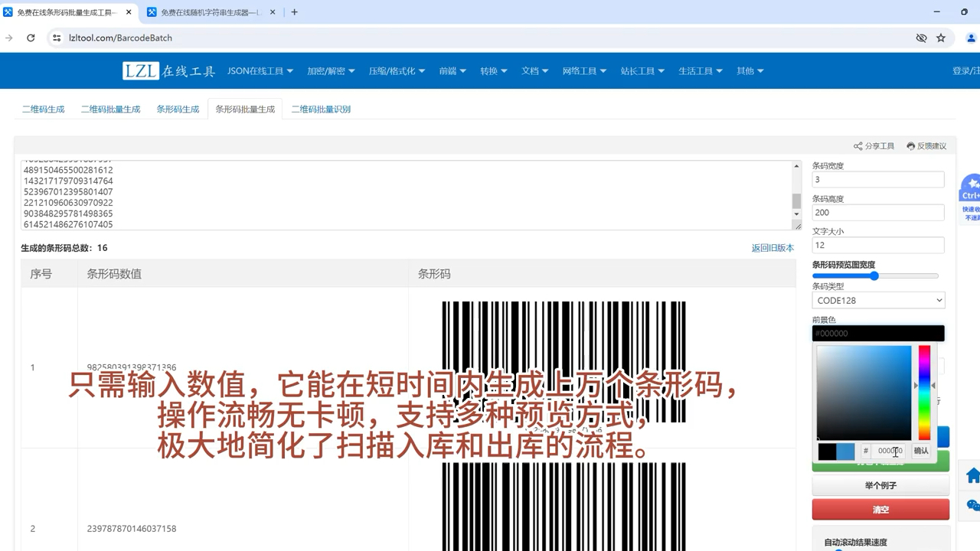This screenshot has height=551, width=980.
Task: Switch to the 免费在线随机字符串生成器 browser tab
Action: pos(211,12)
